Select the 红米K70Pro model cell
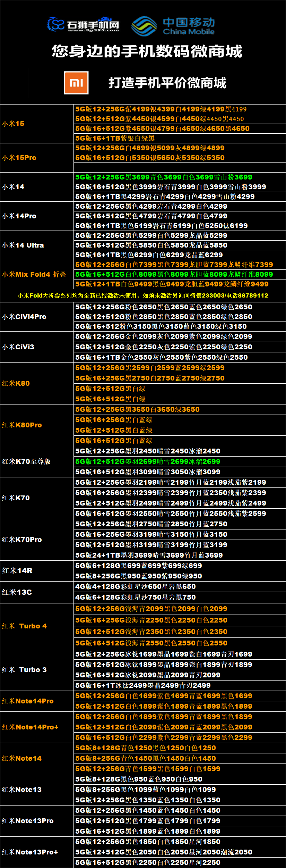Viewport: 286px width, 868px height. (x=37, y=540)
